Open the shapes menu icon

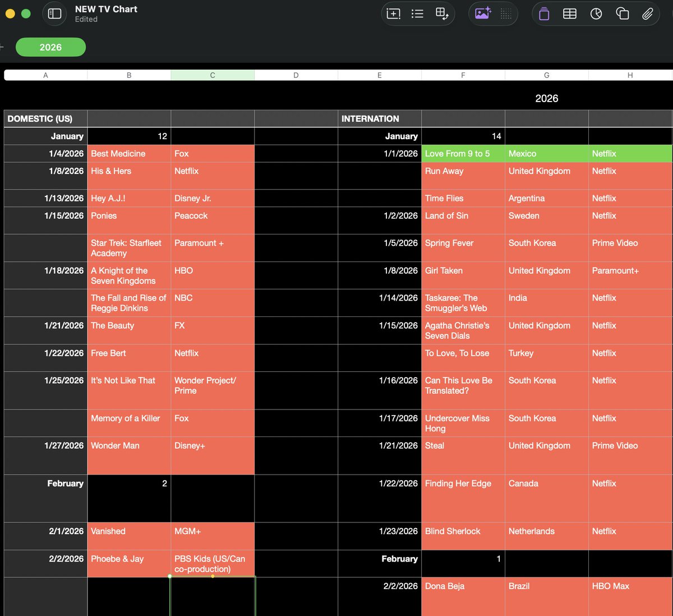(x=623, y=14)
